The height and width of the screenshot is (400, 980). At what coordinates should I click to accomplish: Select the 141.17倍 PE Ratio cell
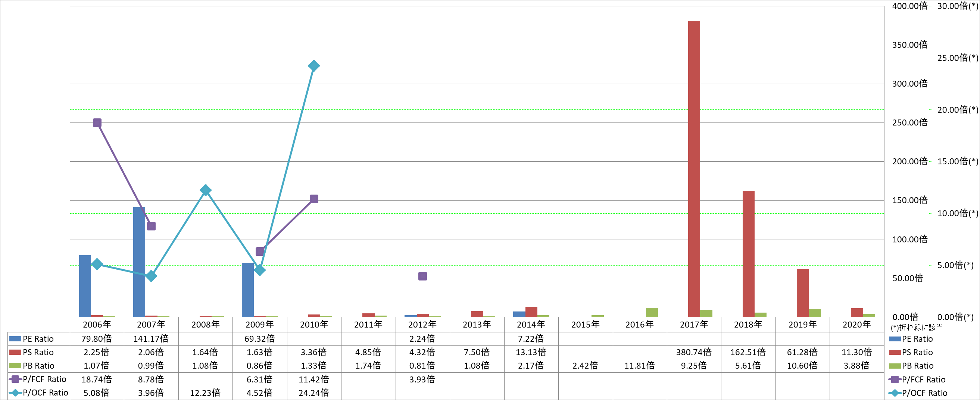[151, 339]
